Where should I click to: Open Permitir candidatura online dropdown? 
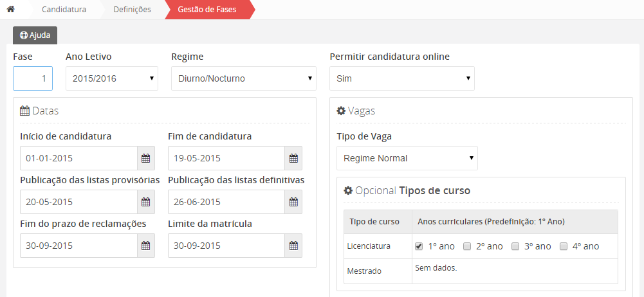coord(401,78)
